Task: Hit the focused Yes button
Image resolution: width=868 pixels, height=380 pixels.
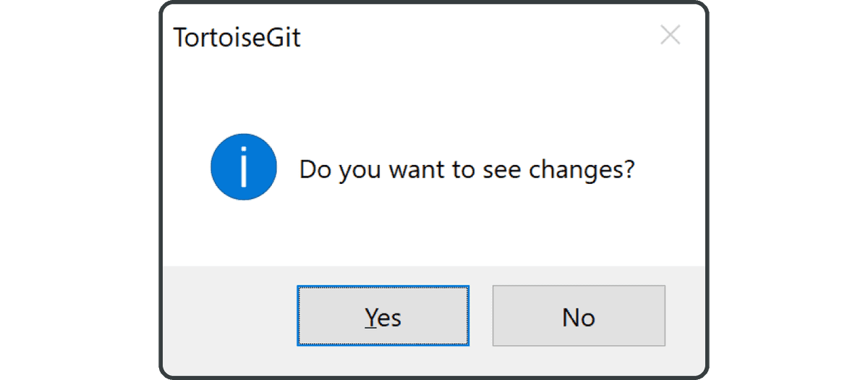Action: tap(383, 316)
